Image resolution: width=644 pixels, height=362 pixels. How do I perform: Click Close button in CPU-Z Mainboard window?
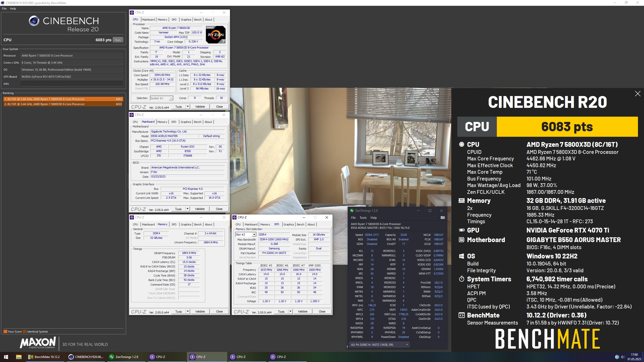click(x=219, y=209)
